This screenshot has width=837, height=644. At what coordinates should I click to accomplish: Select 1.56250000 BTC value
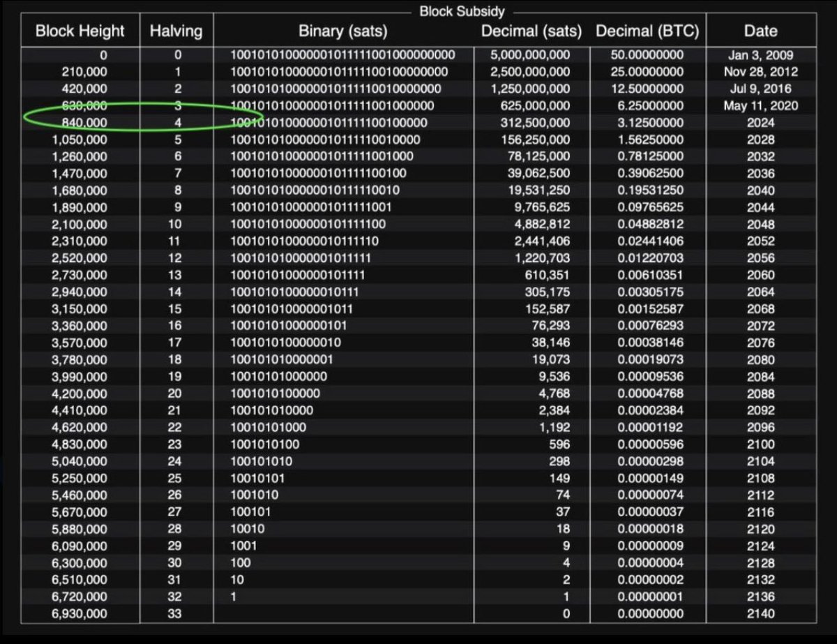pyautogui.click(x=651, y=140)
